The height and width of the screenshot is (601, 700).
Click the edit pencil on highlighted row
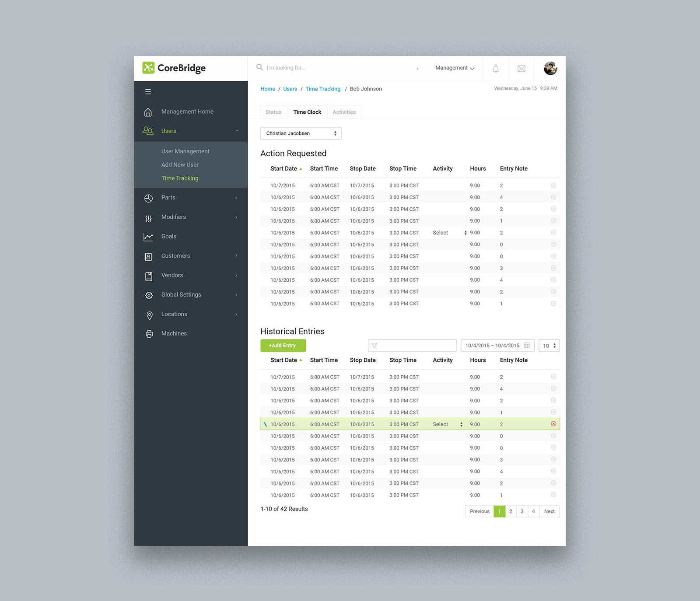coord(265,424)
